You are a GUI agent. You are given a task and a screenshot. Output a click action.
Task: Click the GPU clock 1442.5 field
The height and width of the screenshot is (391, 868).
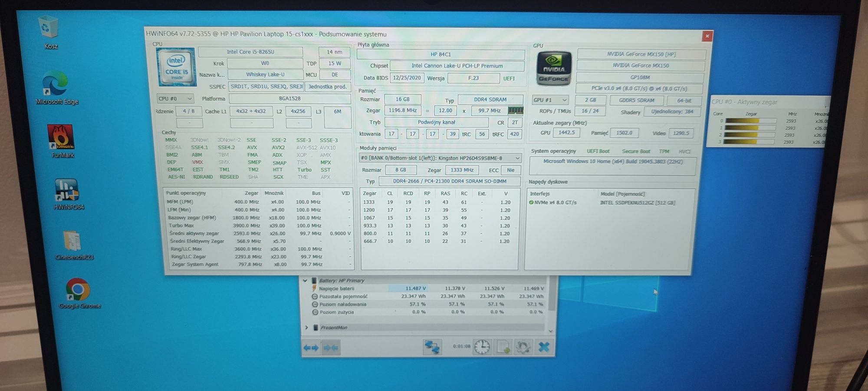coord(566,133)
